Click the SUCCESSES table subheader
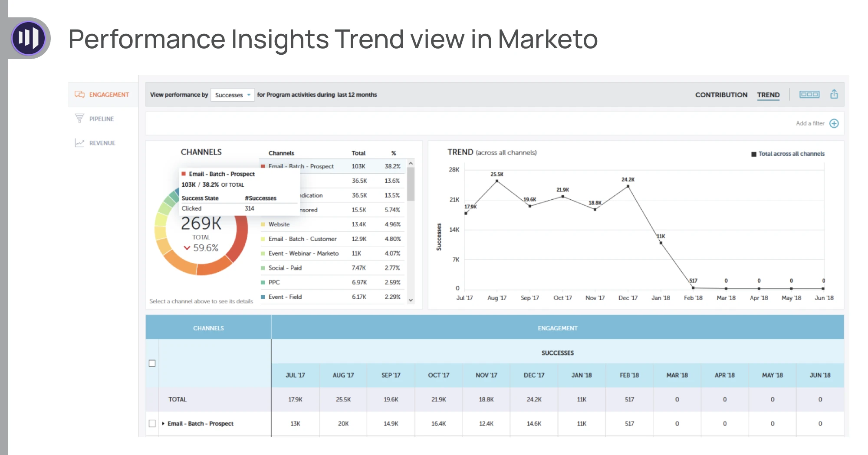Image resolution: width=868 pixels, height=455 pixels. [x=558, y=353]
